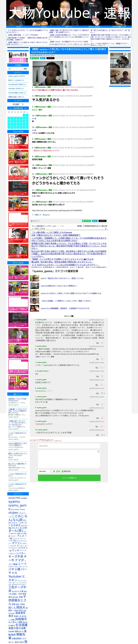The width and height of the screenshot is (138, 644).
Task: Like comment 5 about 広告収入
Action: [x=101, y=385]
